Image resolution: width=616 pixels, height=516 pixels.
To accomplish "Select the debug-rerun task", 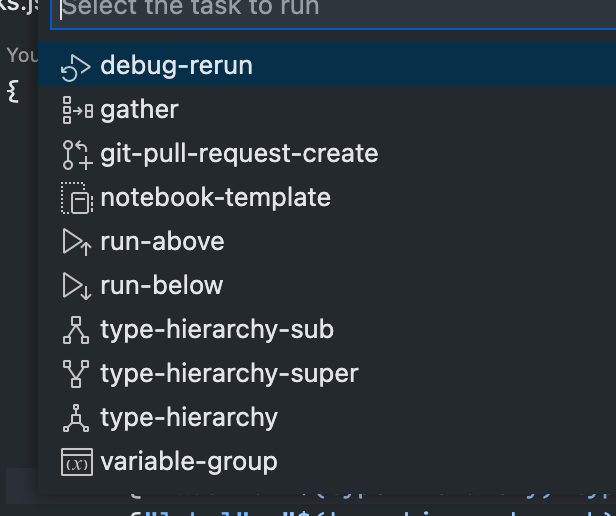I will click(176, 66).
